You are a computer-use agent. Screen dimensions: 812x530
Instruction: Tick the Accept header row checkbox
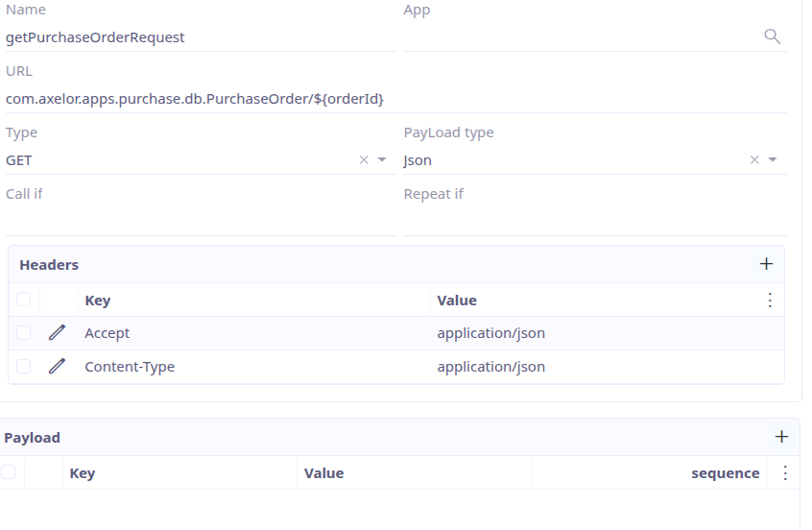coord(24,333)
